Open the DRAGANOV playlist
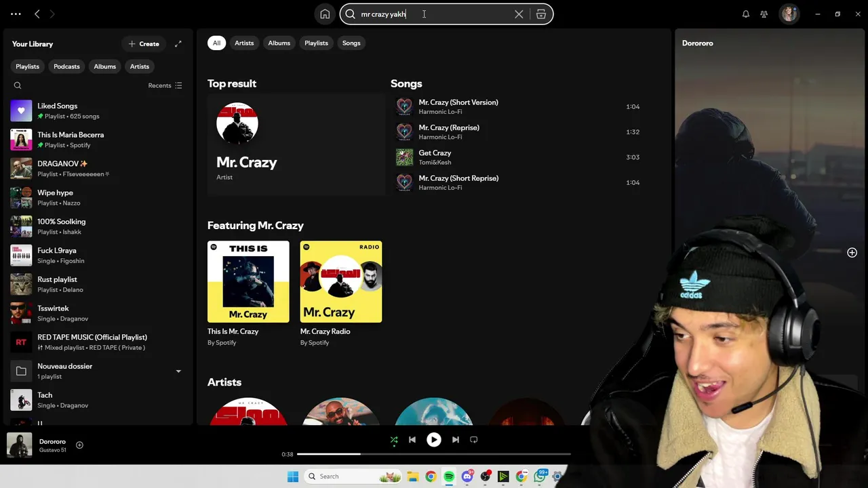This screenshot has width=868, height=488. click(x=98, y=169)
